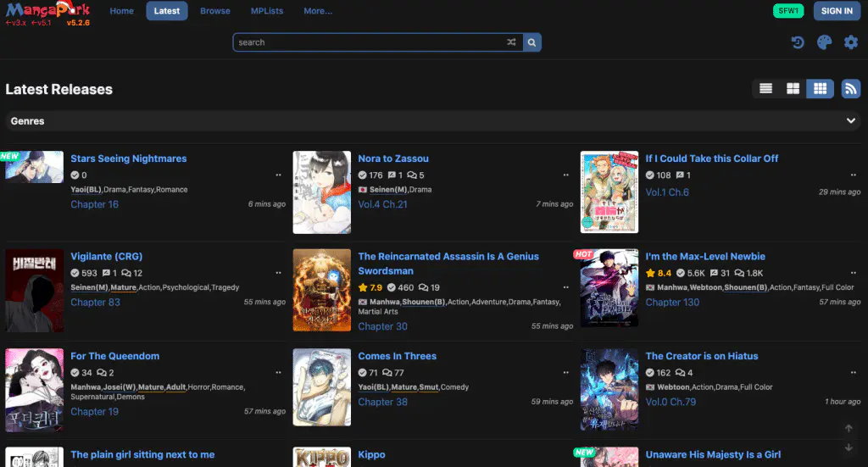Open more options for For The Queendom

pyautogui.click(x=278, y=372)
